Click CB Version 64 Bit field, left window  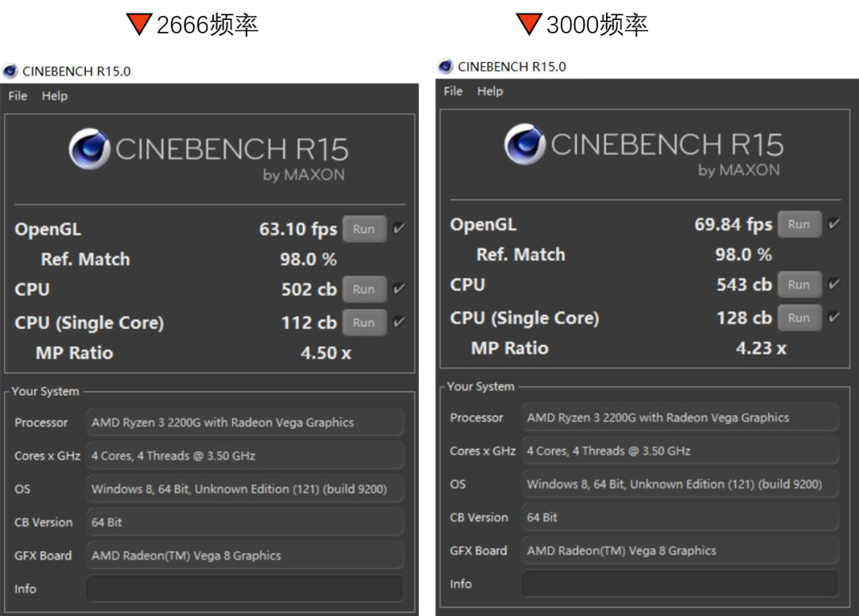[x=245, y=522]
